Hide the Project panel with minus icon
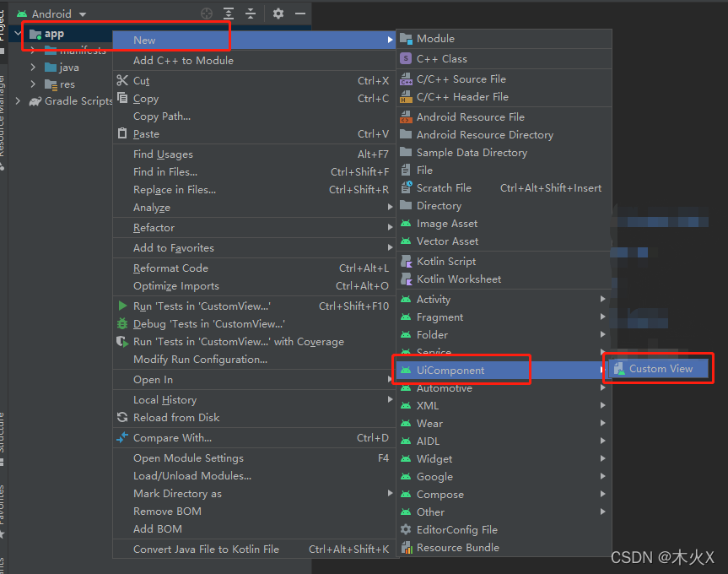Viewport: 728px width, 574px height. 300,14
